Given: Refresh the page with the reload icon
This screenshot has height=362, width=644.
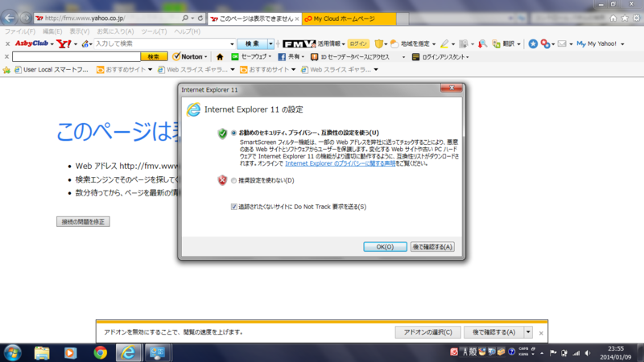Looking at the screenshot, I should pos(200,18).
